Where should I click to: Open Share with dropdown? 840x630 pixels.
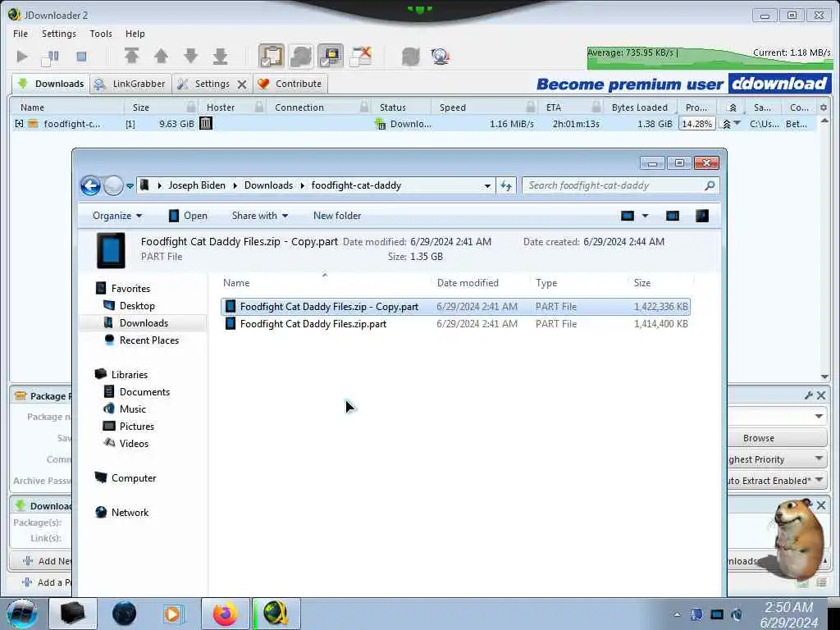[260, 216]
